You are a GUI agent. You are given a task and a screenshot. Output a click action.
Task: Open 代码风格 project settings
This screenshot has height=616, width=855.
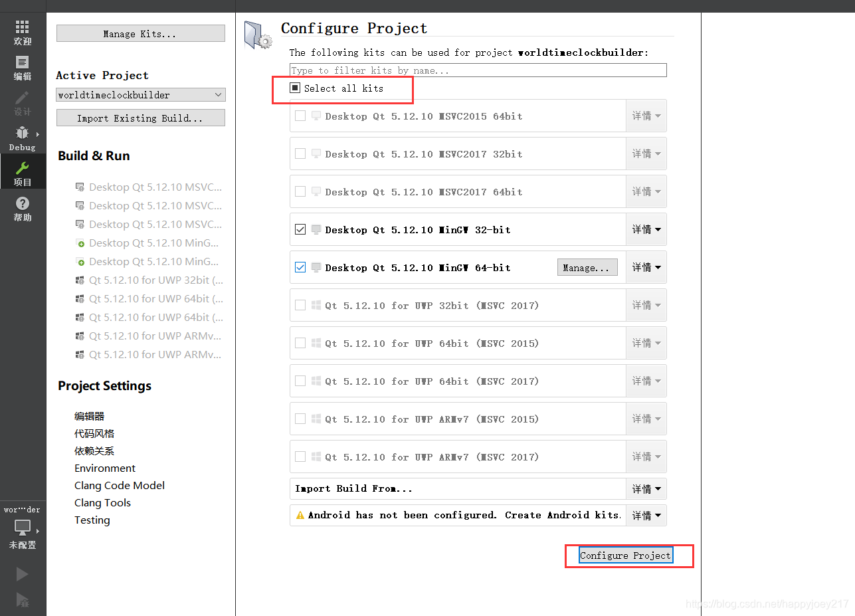coord(94,433)
